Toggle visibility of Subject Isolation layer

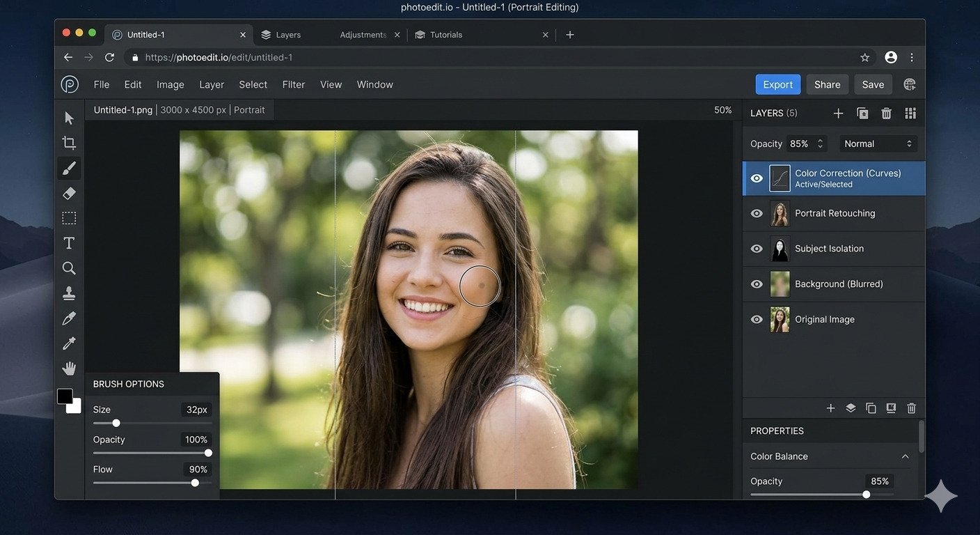757,249
